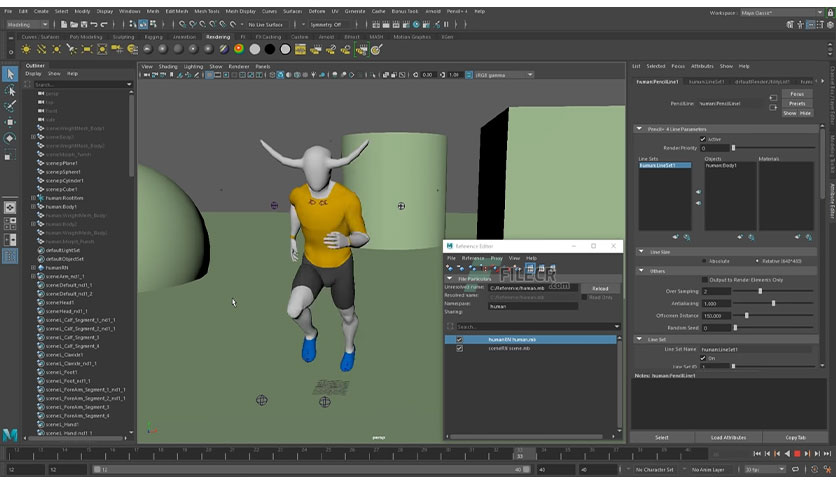Click the Redo arrow icon

(x=104, y=25)
